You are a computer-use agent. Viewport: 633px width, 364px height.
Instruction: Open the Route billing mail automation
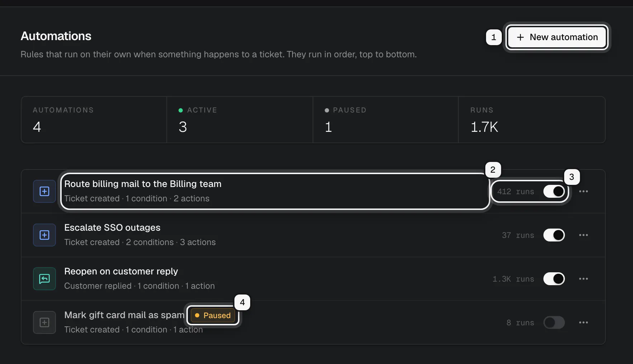click(275, 191)
